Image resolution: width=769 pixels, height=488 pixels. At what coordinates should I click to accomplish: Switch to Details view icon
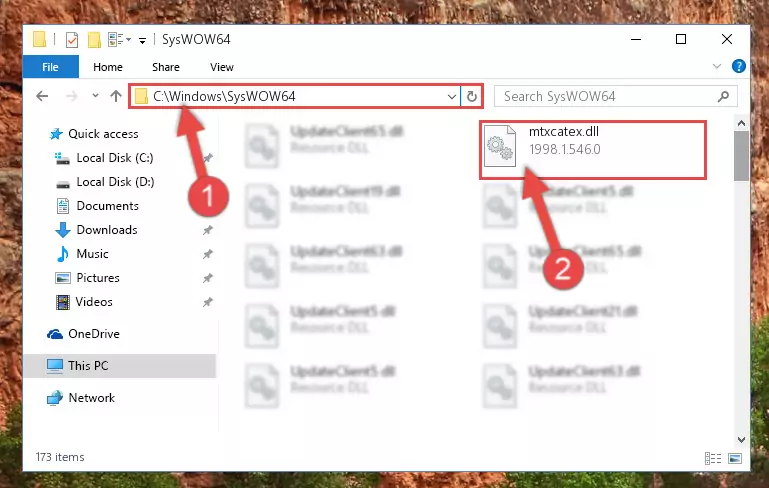point(713,459)
